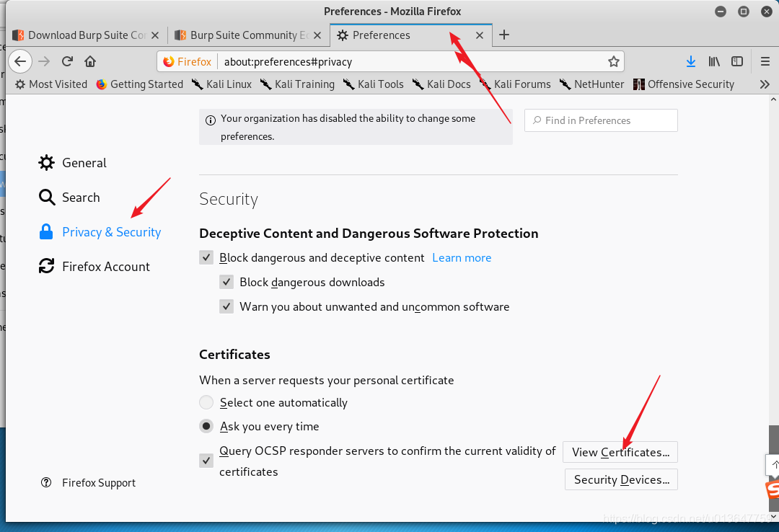The width and height of the screenshot is (779, 532).
Task: Click the Firefox identity icon in address bar
Action: pyautogui.click(x=188, y=61)
